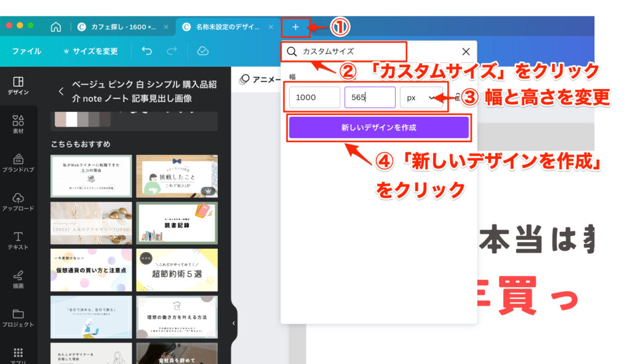
Task: Close the カフェ探し tab
Action: tap(166, 27)
